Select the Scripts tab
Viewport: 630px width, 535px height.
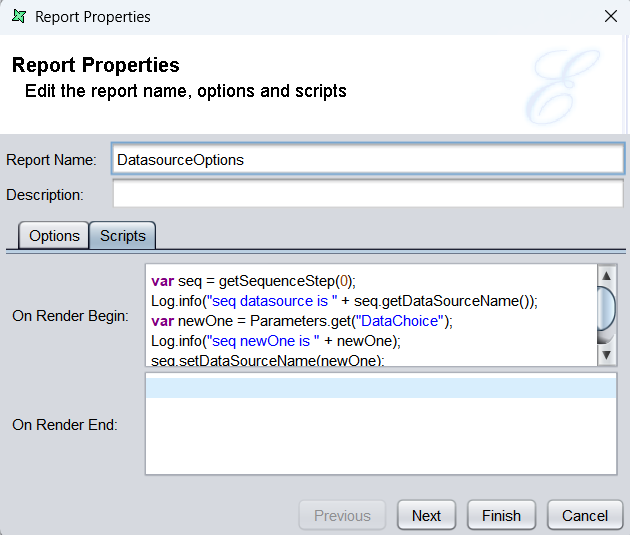click(x=122, y=236)
